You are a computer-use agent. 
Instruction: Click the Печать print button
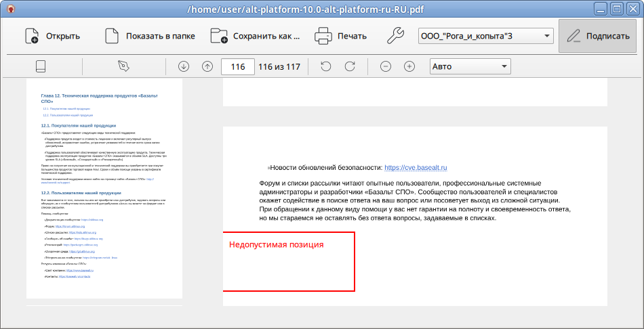click(x=340, y=36)
